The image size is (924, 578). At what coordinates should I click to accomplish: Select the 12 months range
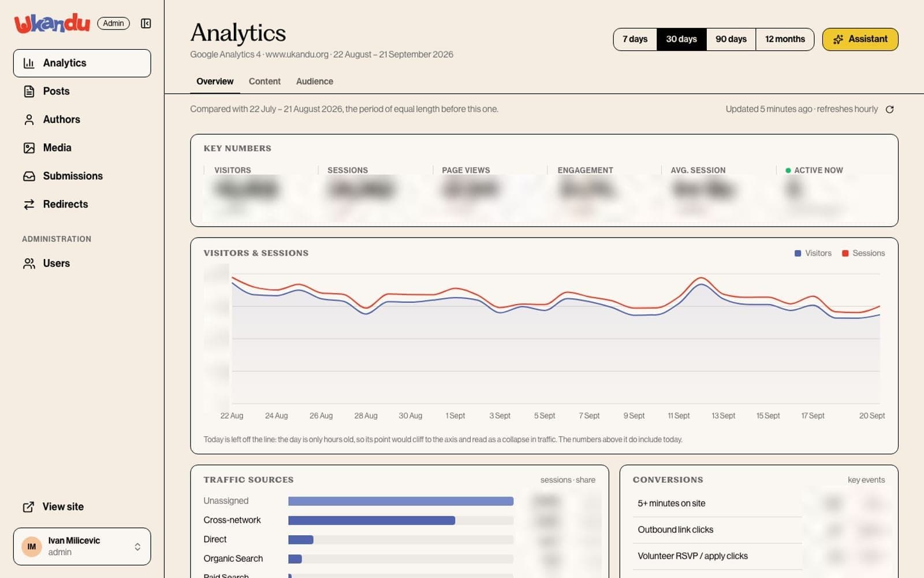785,39
